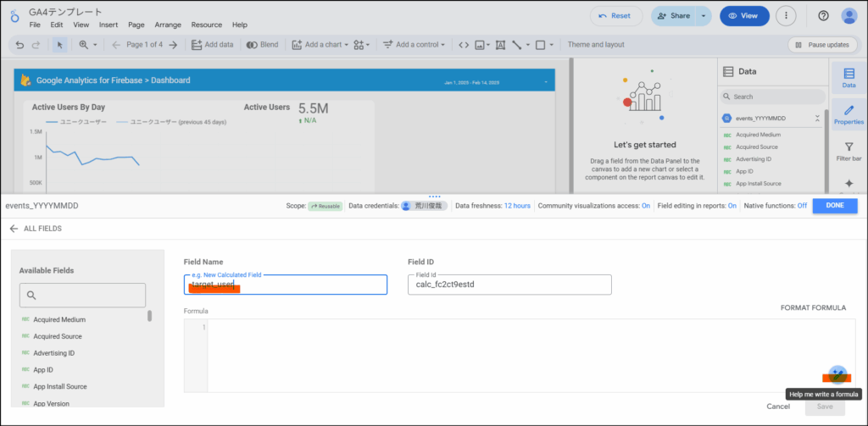Open the user account avatar
868x426 pixels.
point(849,16)
